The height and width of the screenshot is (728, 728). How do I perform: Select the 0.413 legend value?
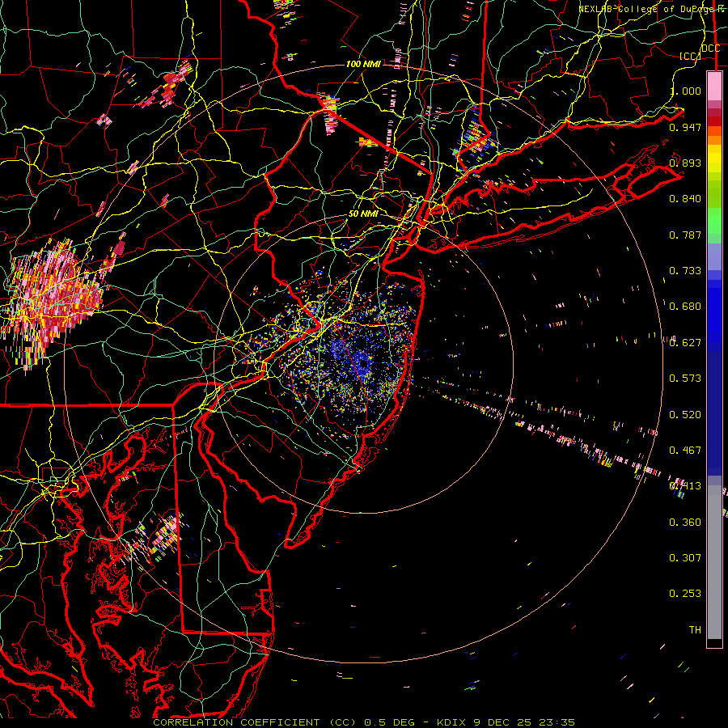tap(685, 486)
